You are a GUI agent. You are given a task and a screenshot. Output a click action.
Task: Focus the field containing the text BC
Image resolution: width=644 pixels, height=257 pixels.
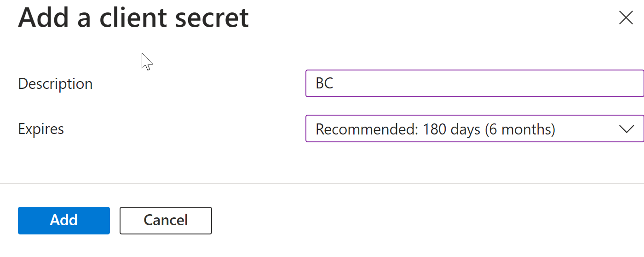(x=474, y=83)
